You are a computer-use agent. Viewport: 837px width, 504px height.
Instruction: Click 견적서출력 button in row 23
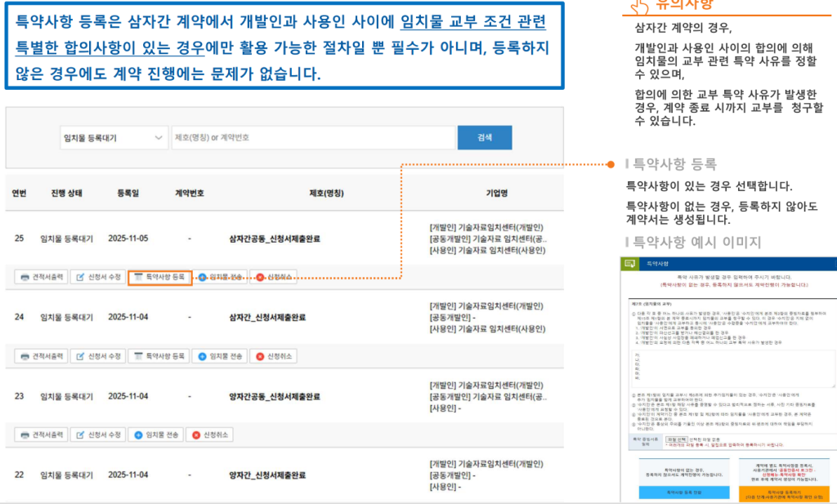[41, 435]
